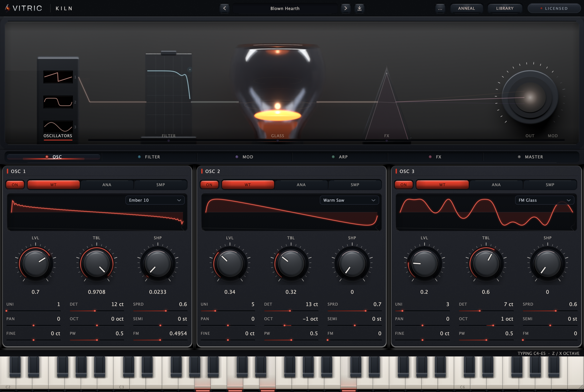
Task: Select OSCILLATORS label in signal view
Action: point(58,136)
